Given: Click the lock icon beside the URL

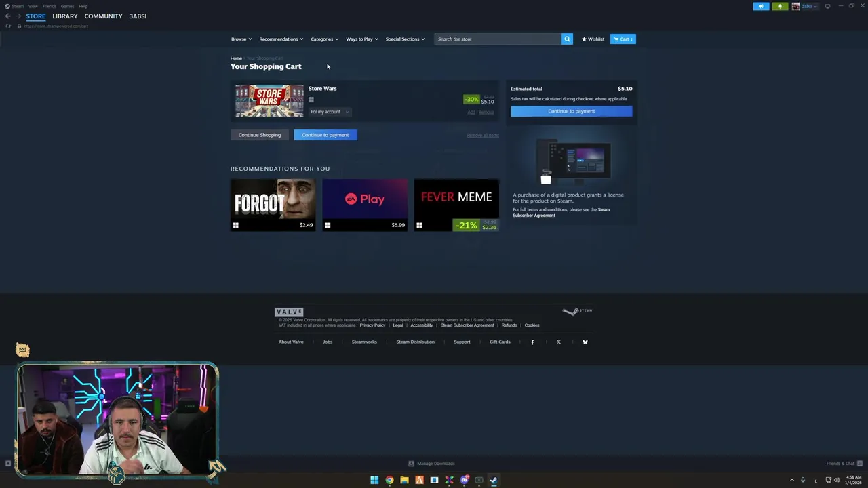Looking at the screenshot, I should pyautogui.click(x=19, y=26).
